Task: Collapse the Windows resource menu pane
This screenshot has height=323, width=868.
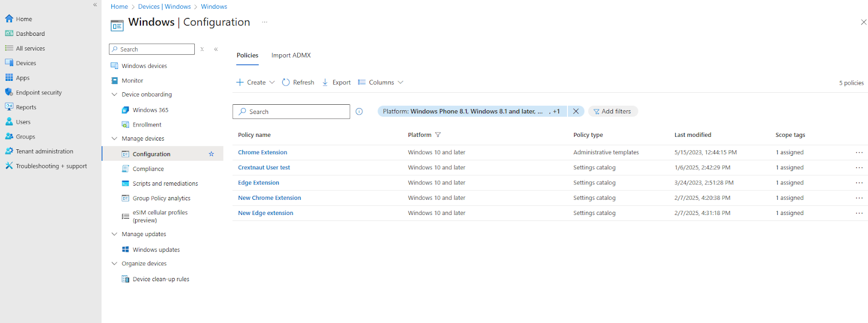Action: [x=216, y=49]
